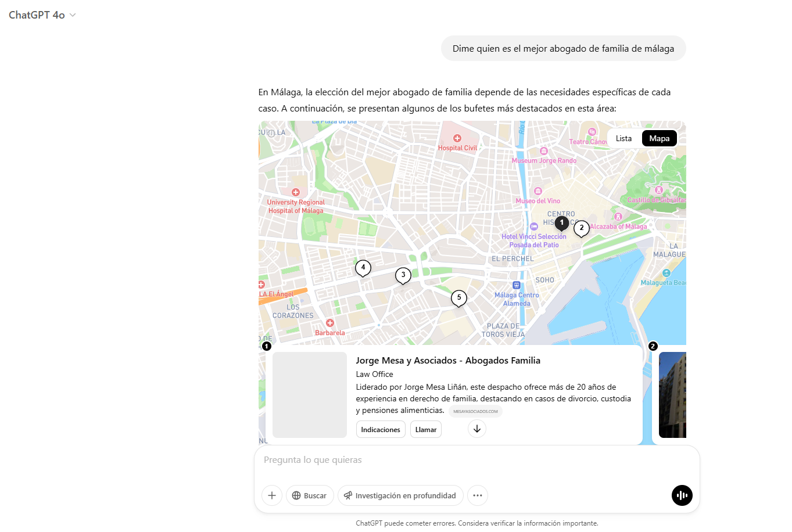Click the Hospital Civil map marker
The image size is (792, 532).
click(x=457, y=138)
